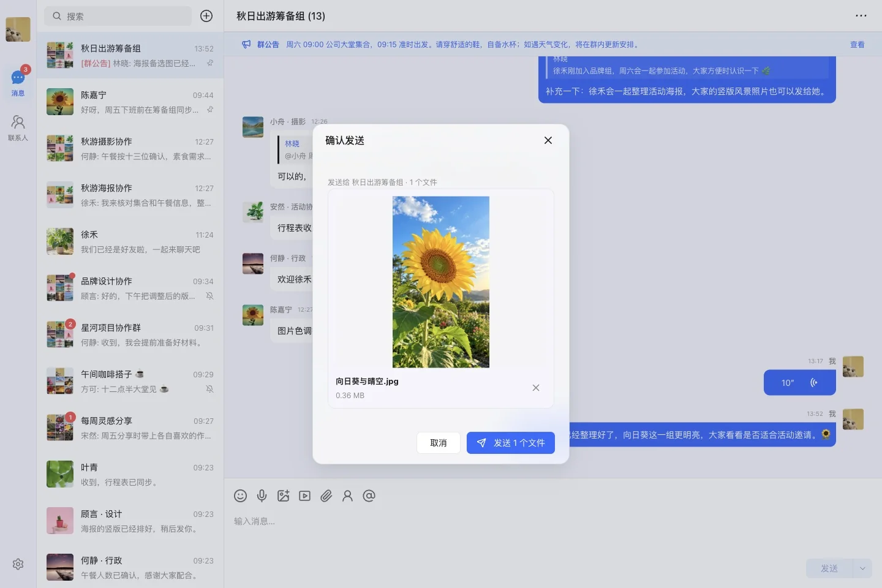Expand the send options dropdown arrow
This screenshot has height=588, width=882.
click(x=862, y=568)
